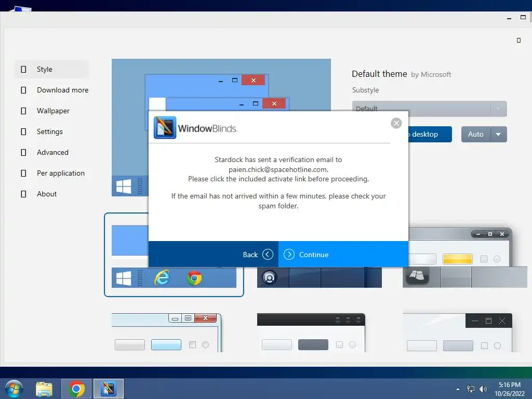Show hidden system tray icons

coord(458,389)
